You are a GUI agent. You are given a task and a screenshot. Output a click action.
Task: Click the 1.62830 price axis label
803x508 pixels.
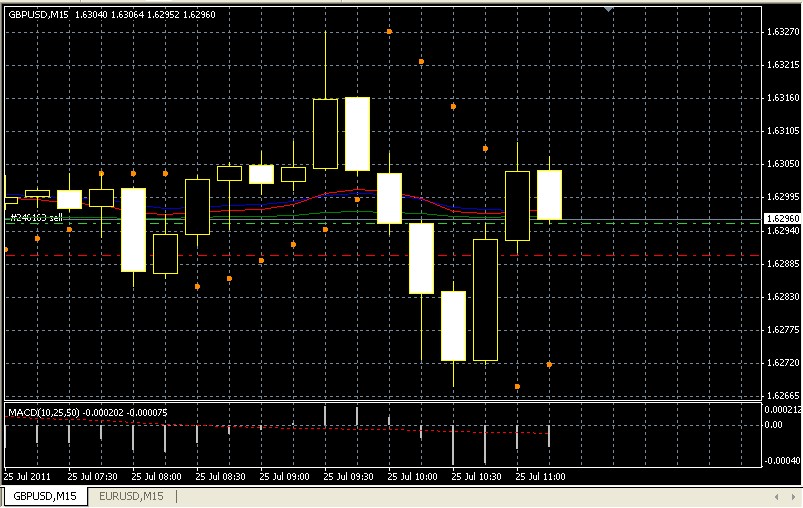pyautogui.click(x=781, y=297)
